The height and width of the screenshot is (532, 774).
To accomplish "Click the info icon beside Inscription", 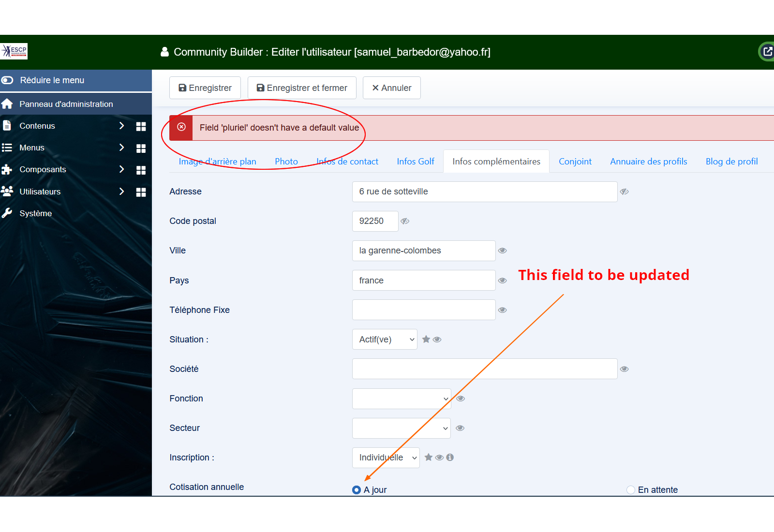I will tap(450, 457).
